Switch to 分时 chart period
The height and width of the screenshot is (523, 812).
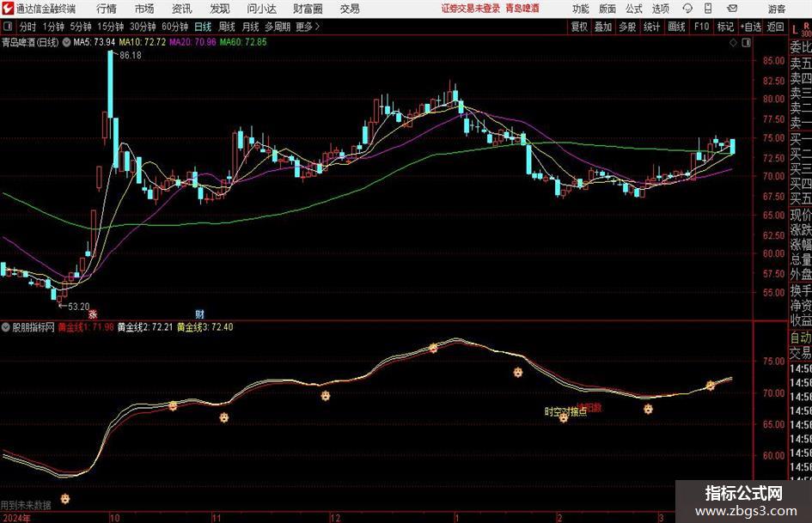28,27
